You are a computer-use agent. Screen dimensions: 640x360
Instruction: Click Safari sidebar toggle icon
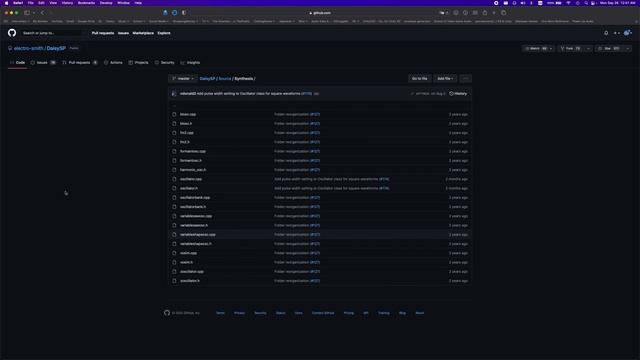pos(27,13)
